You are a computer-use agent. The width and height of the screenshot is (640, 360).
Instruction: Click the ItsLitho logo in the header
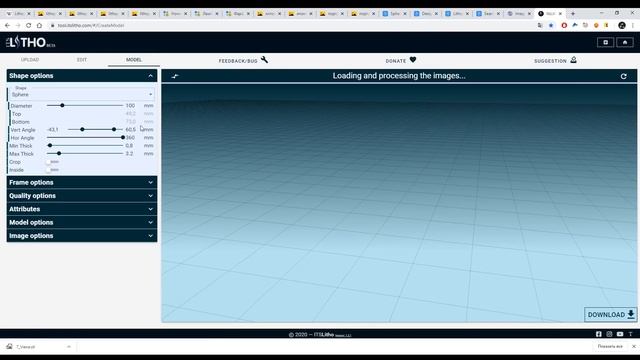pyautogui.click(x=31, y=42)
